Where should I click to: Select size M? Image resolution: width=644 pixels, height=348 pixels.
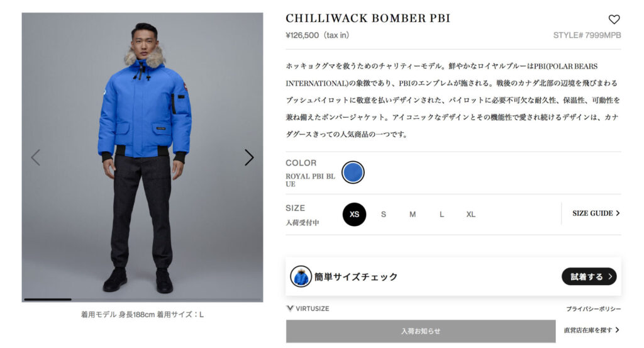413,214
